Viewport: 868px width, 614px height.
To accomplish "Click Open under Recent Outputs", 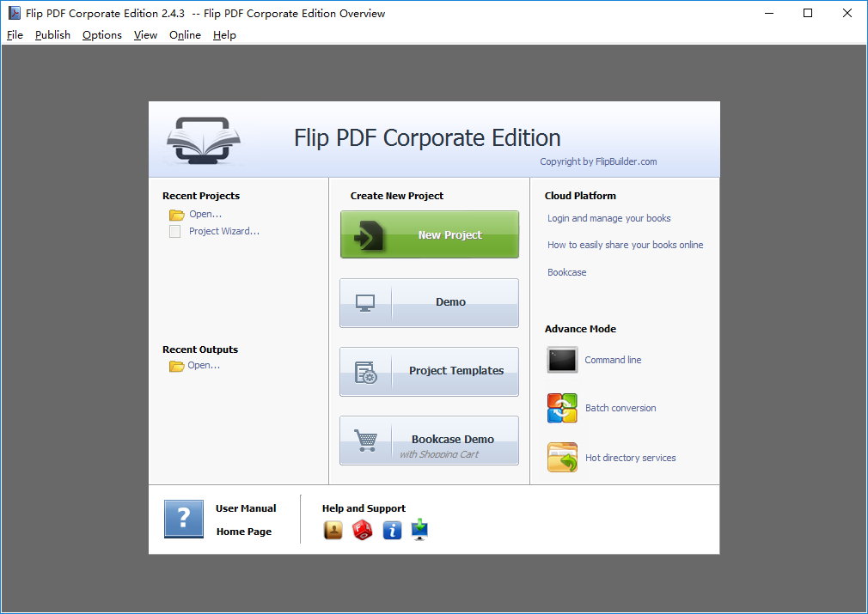I will point(204,365).
